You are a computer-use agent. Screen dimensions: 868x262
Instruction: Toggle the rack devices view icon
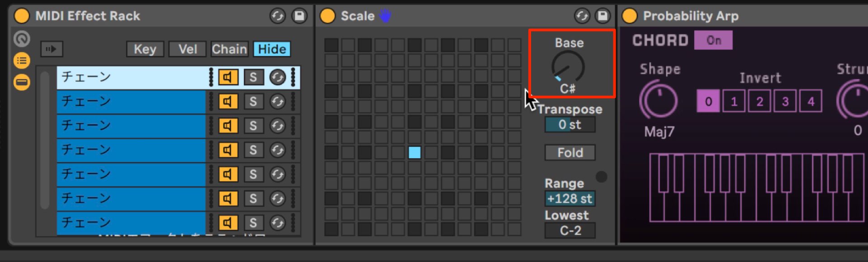point(21,82)
